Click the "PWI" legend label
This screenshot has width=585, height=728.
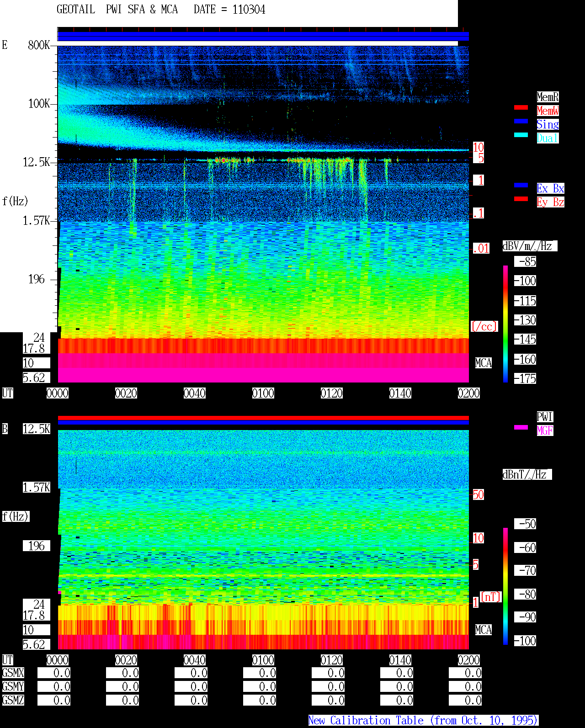[545, 417]
